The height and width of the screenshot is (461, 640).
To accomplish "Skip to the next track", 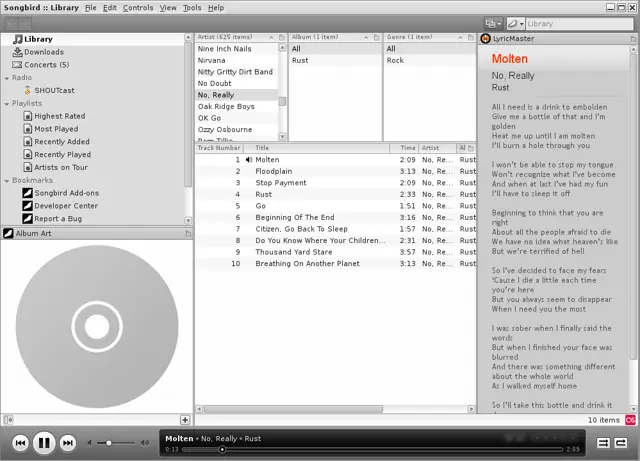I will (68, 443).
